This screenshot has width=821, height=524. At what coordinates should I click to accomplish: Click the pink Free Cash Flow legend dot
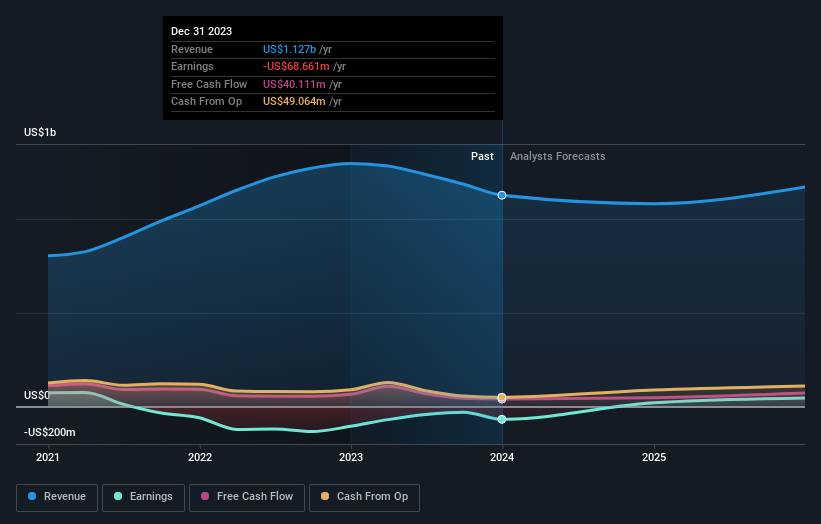pyautogui.click(x=205, y=496)
